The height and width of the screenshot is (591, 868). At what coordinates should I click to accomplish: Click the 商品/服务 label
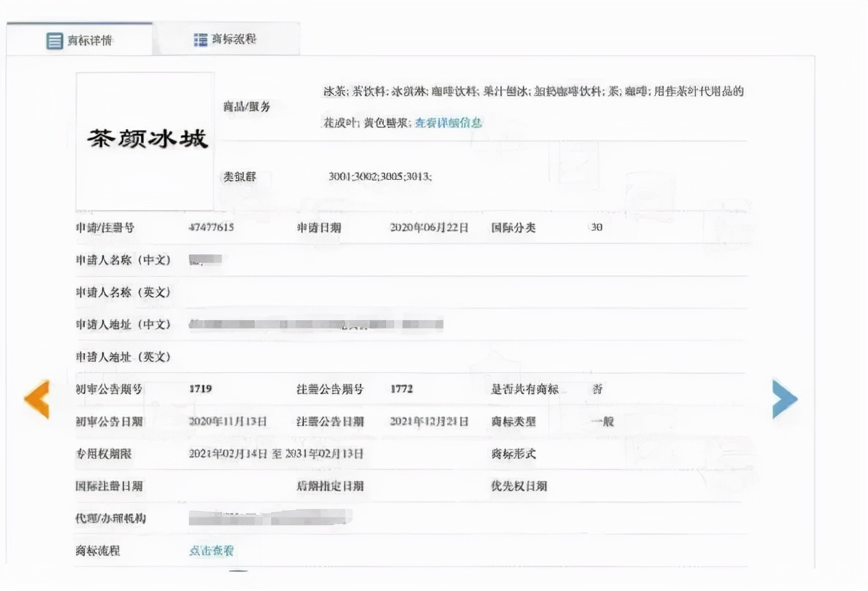pyautogui.click(x=246, y=107)
